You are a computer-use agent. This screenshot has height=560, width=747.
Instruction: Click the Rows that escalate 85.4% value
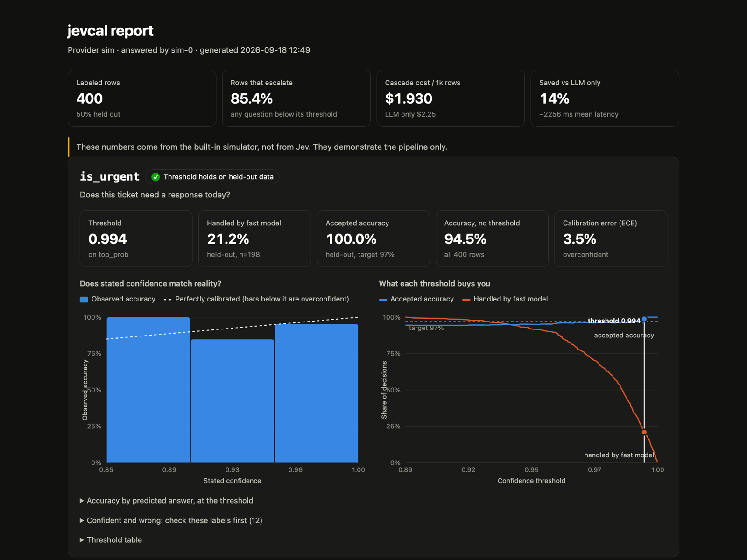click(x=252, y=99)
